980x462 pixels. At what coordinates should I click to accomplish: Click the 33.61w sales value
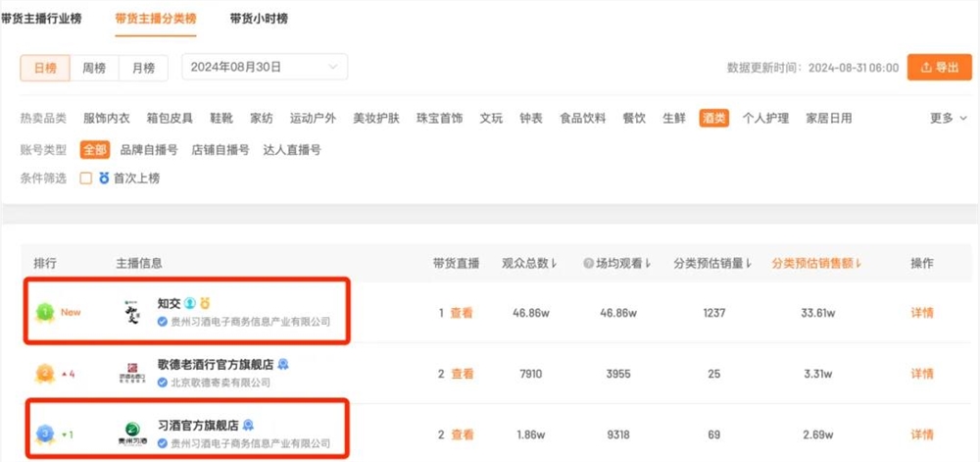pyautogui.click(x=818, y=313)
